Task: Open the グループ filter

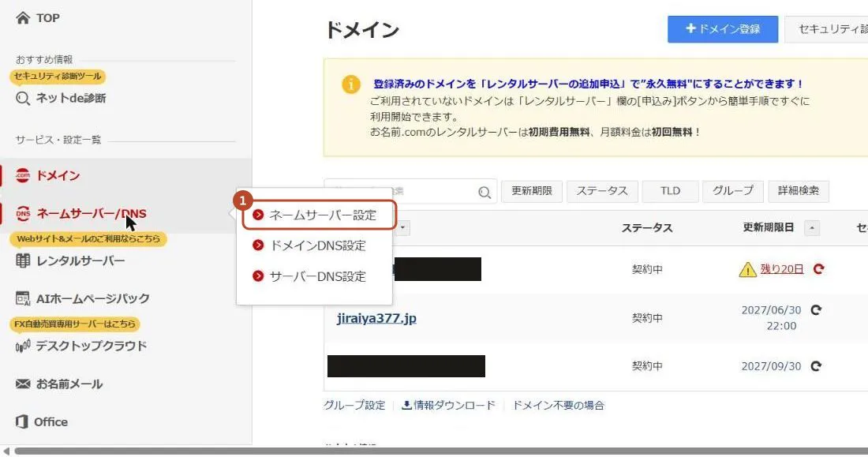Action: click(x=733, y=191)
